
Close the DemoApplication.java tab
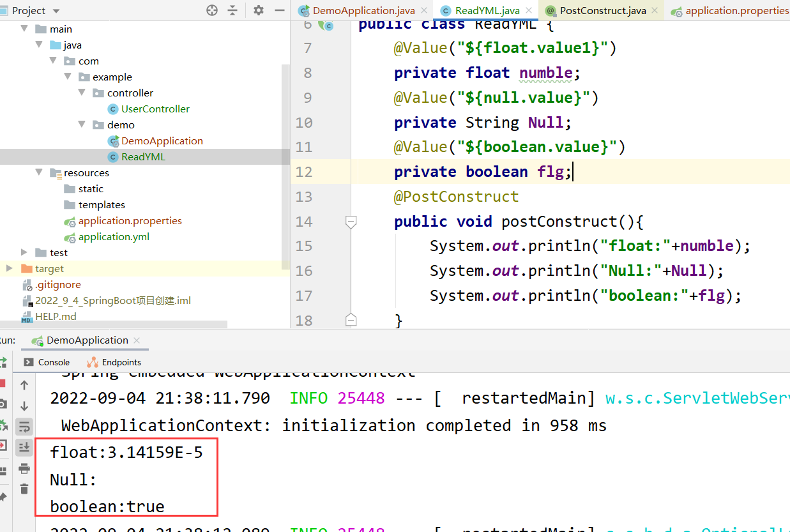point(424,11)
